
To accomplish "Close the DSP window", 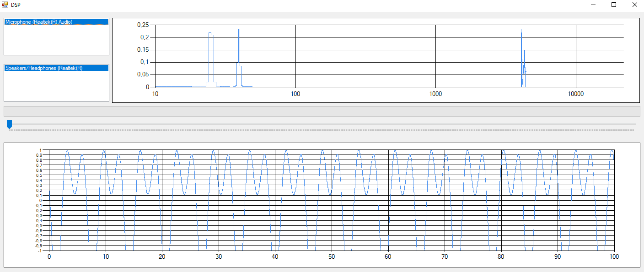I will coord(634,5).
